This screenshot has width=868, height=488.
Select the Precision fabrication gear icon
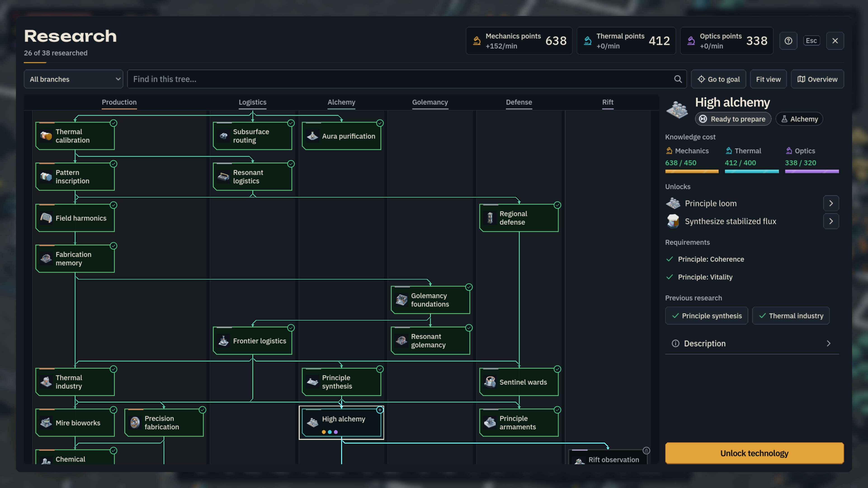(135, 423)
